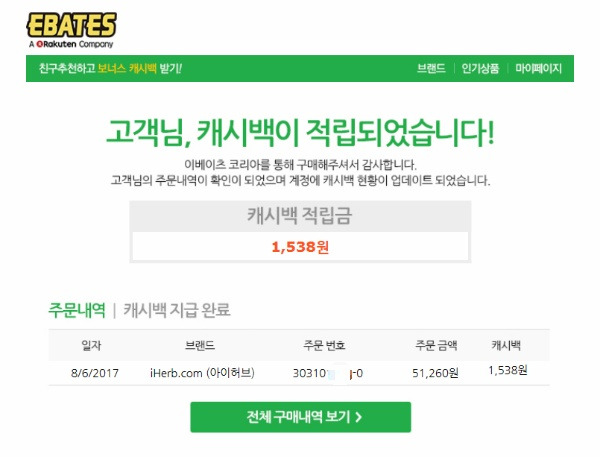Click the 51,260원 order amount cell

435,373
